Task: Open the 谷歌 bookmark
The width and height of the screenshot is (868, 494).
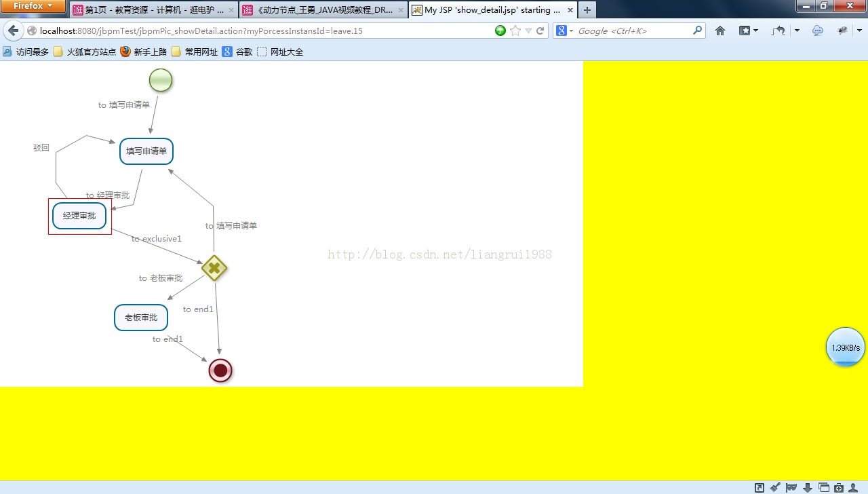Action: pos(237,52)
